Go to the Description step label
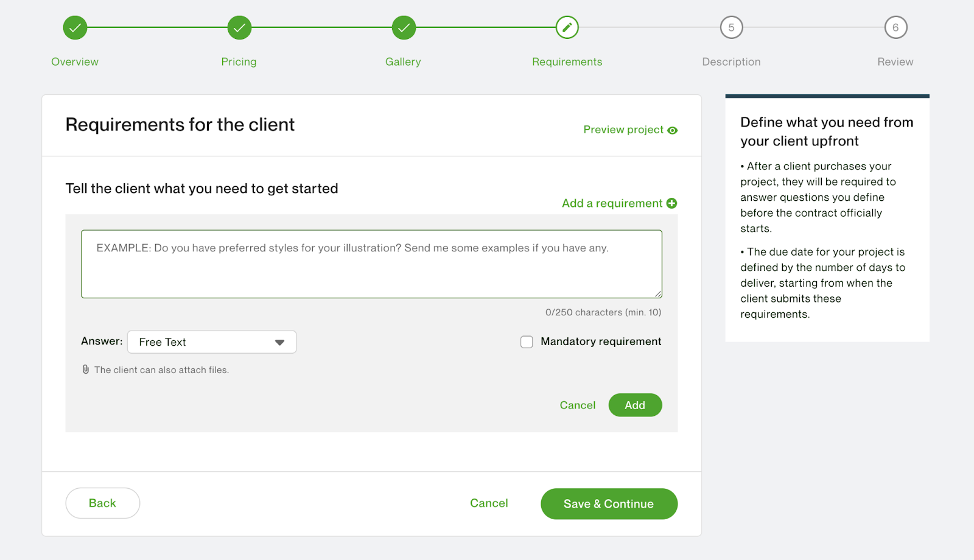 coord(731,61)
